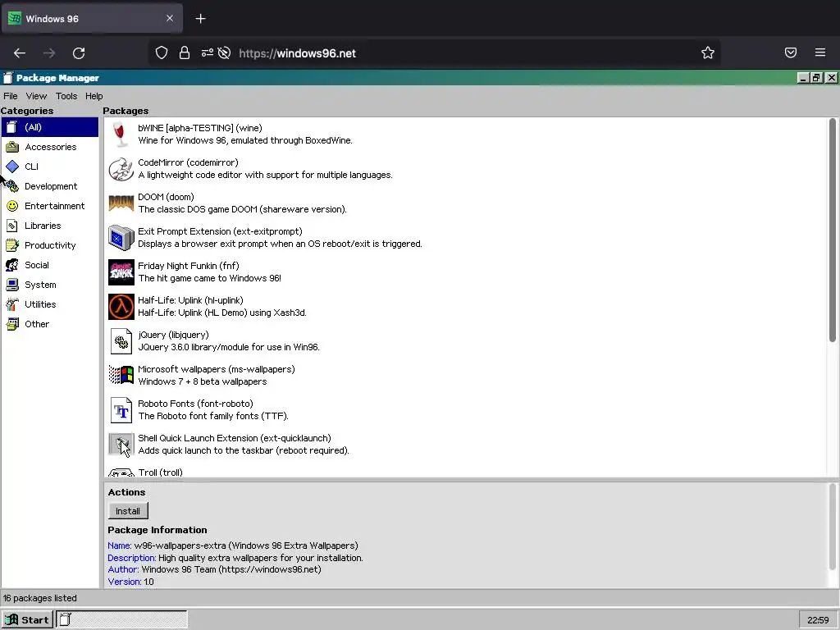Select the Microsoft wallpapers flag icon
The height and width of the screenshot is (630, 840).
tap(121, 375)
